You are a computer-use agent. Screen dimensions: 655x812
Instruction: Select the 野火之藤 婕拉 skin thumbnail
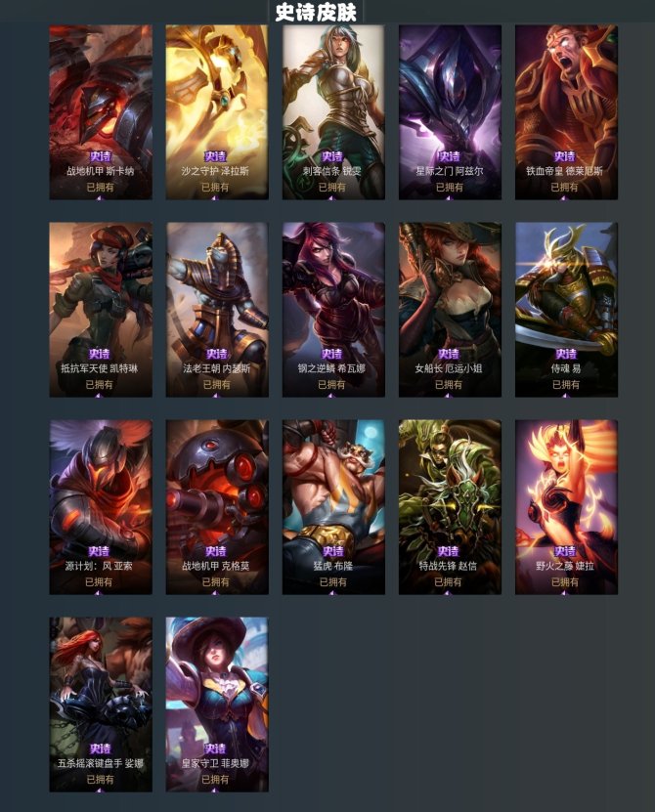pyautogui.click(x=566, y=507)
